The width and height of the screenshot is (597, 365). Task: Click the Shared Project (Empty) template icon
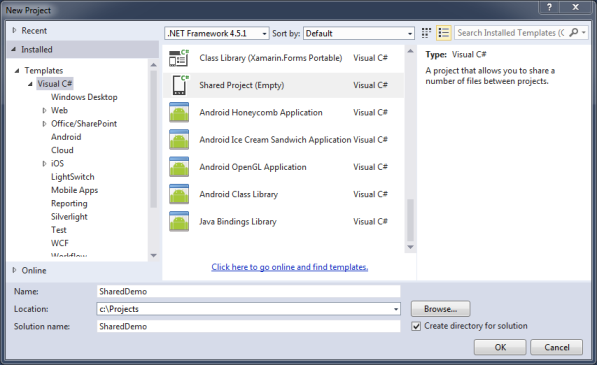[x=180, y=85]
